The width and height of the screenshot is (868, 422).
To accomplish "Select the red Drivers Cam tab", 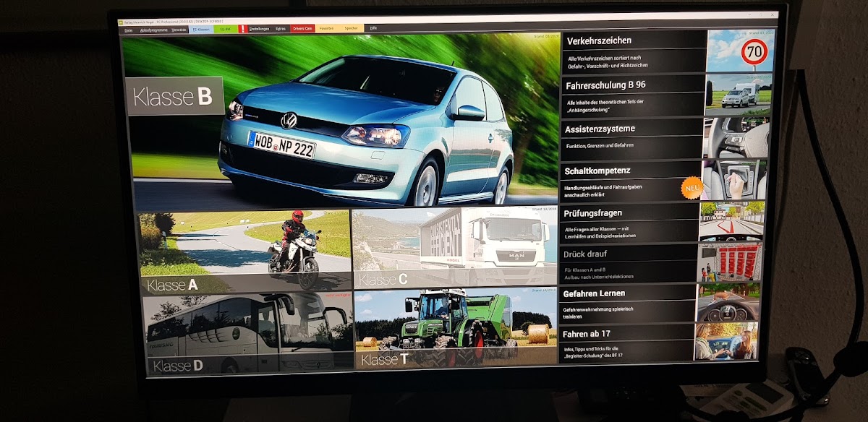I will pyautogui.click(x=302, y=29).
